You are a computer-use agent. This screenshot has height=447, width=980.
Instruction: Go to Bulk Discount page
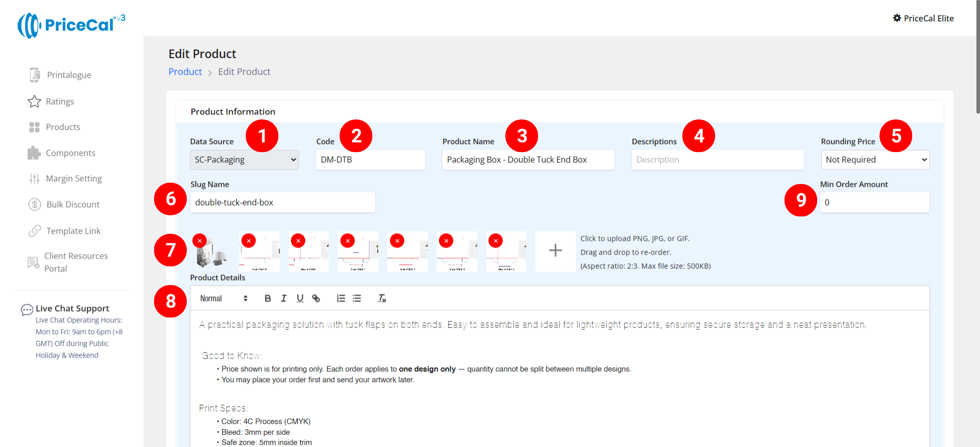(x=72, y=205)
